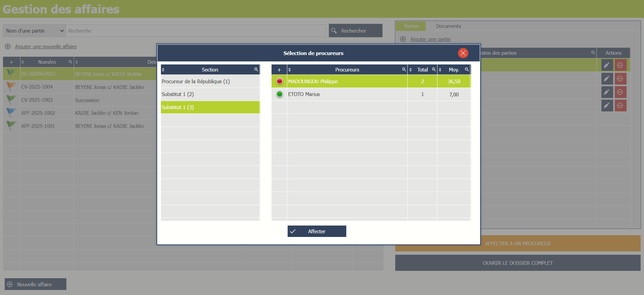644x295 pixels.
Task: Switch to the Documents tab
Action: (x=448, y=26)
